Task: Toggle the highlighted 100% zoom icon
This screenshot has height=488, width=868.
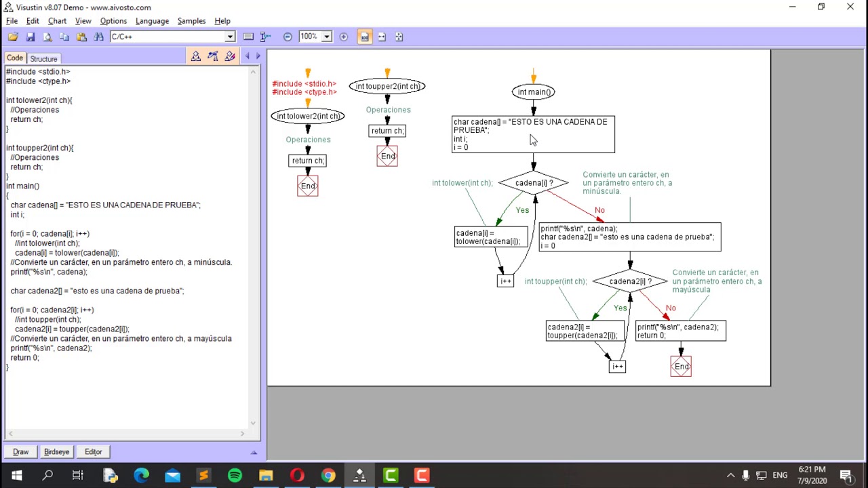Action: click(x=365, y=37)
